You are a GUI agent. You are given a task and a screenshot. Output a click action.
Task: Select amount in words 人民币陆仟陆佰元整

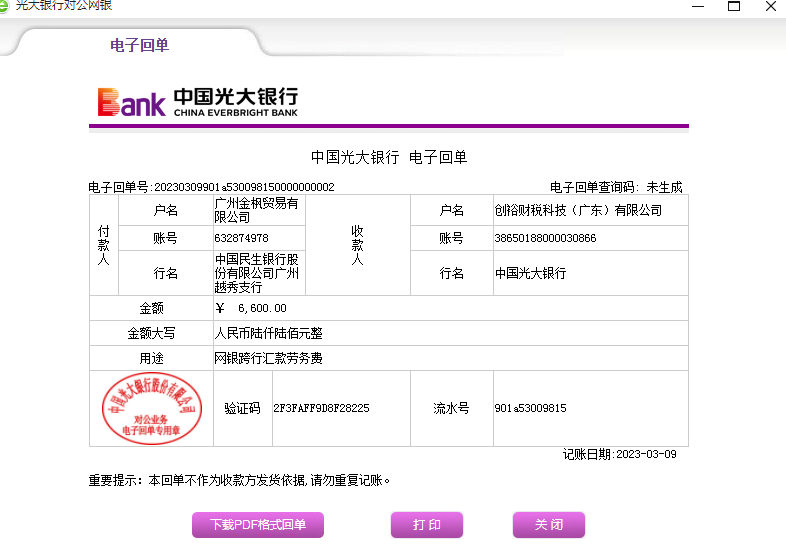point(268,333)
